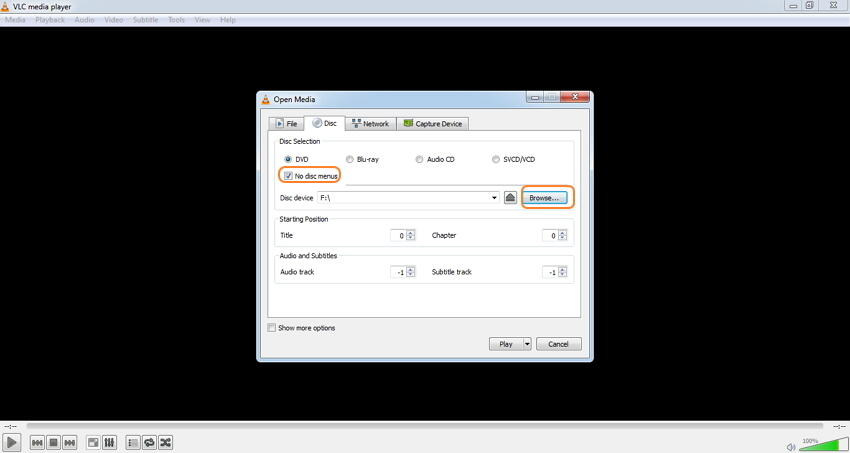
Task: Click the next media skip-forward button
Action: 70,443
